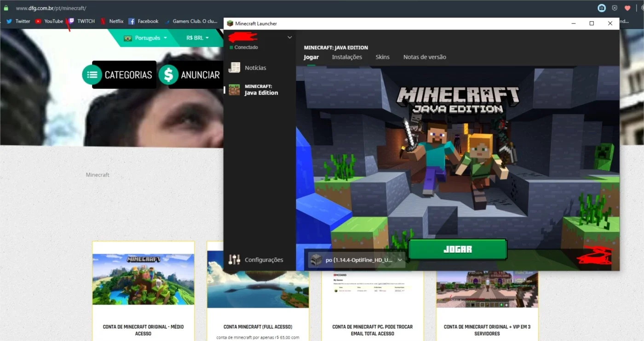
Task: Open the TWITCH bookmark
Action: pyautogui.click(x=81, y=21)
